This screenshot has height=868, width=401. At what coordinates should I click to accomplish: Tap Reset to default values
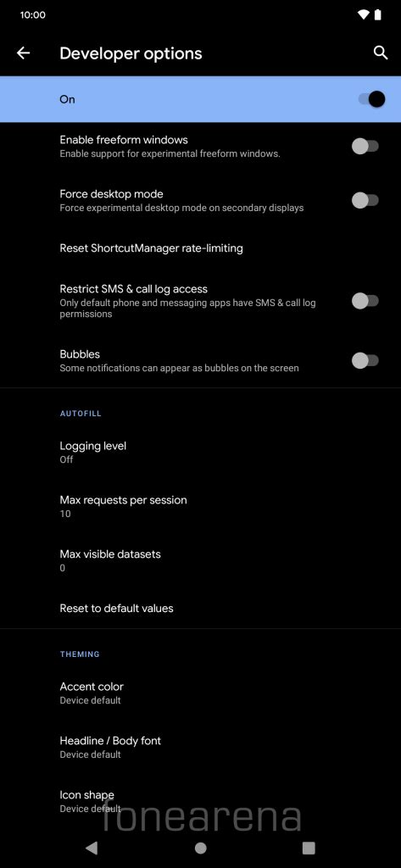click(200, 608)
